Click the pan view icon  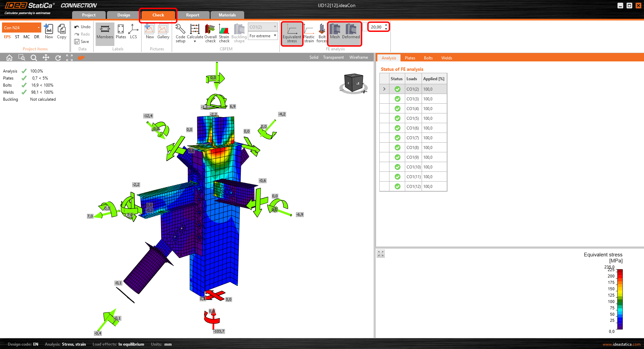point(46,58)
